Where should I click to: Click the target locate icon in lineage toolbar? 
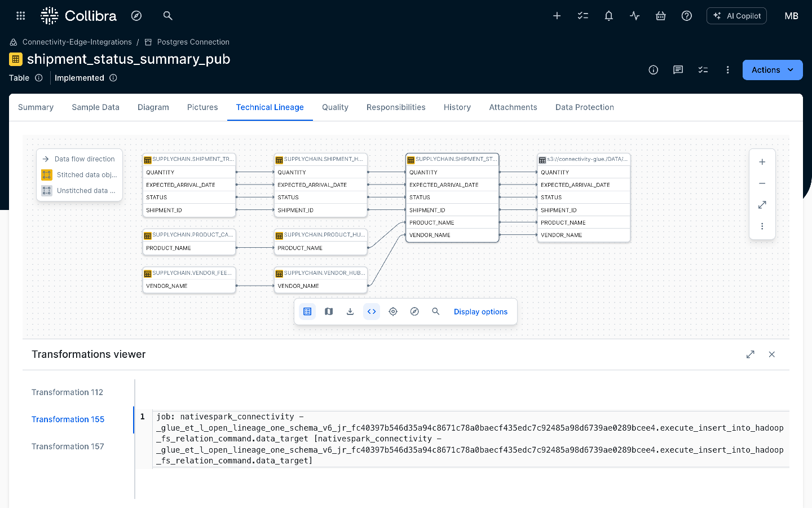click(393, 312)
